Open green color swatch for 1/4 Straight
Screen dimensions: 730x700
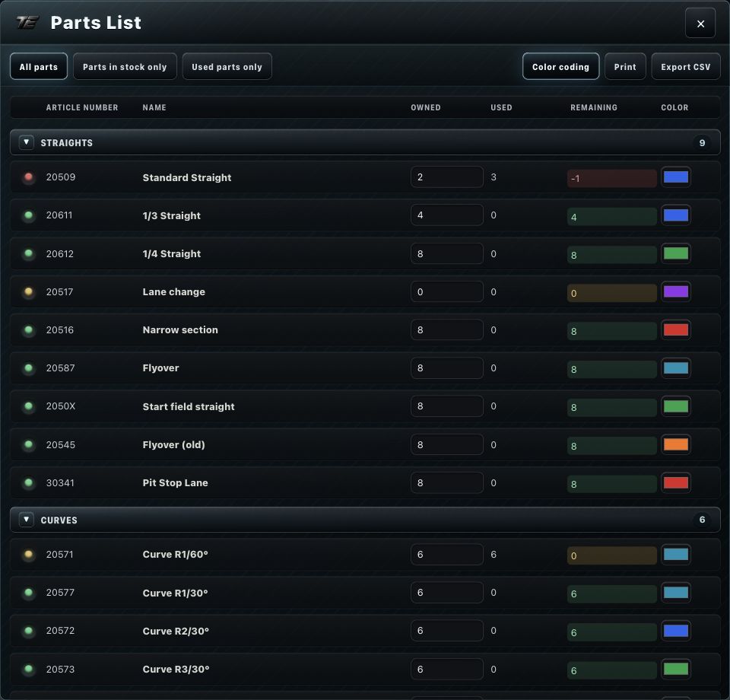pos(675,253)
